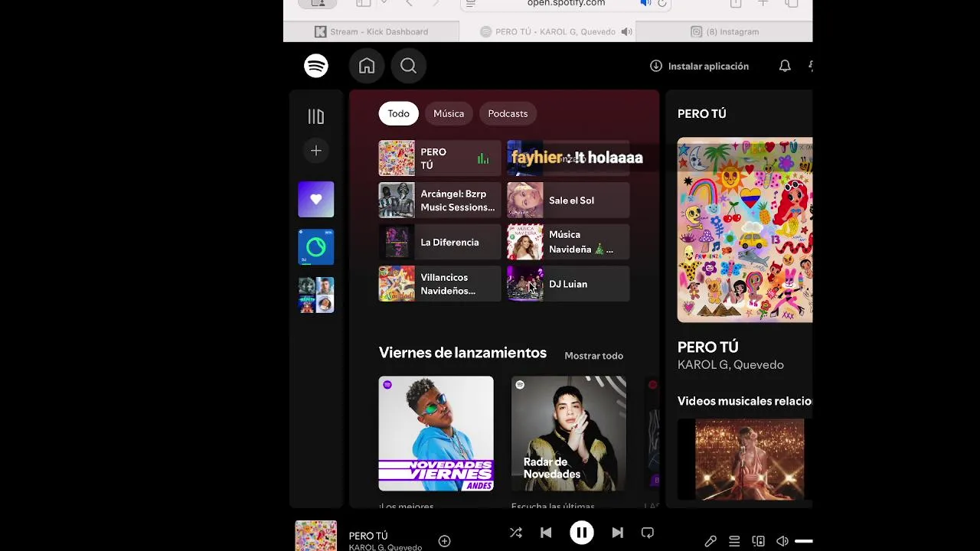Open Novedades Viernes Andes playlist card
The image size is (980, 551).
436,433
